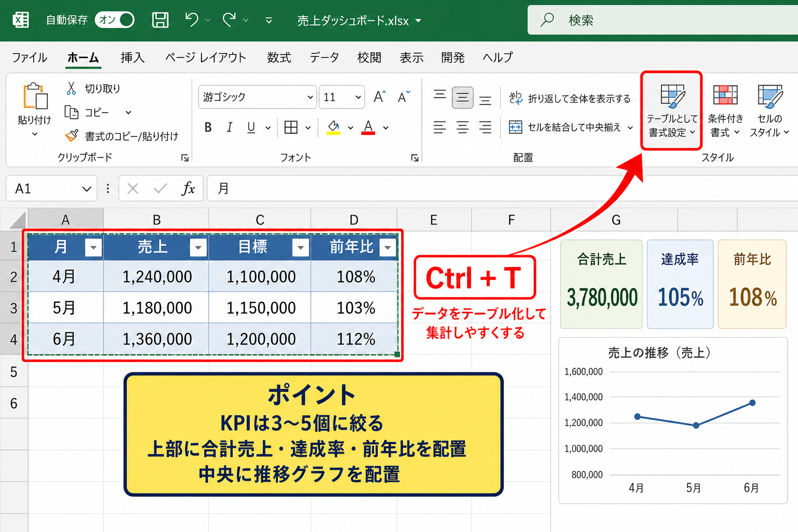Image resolution: width=798 pixels, height=532 pixels.
Task: Click the fx insert function icon
Action: [189, 189]
